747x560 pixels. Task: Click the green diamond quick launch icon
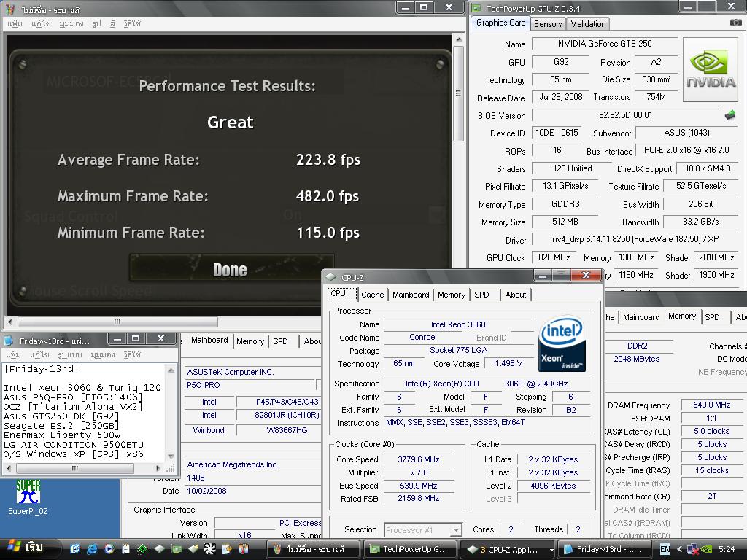pyautogui.click(x=142, y=549)
